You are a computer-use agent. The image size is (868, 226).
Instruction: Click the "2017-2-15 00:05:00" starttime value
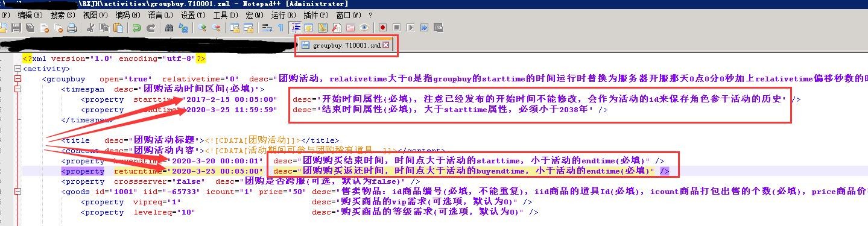(x=230, y=99)
